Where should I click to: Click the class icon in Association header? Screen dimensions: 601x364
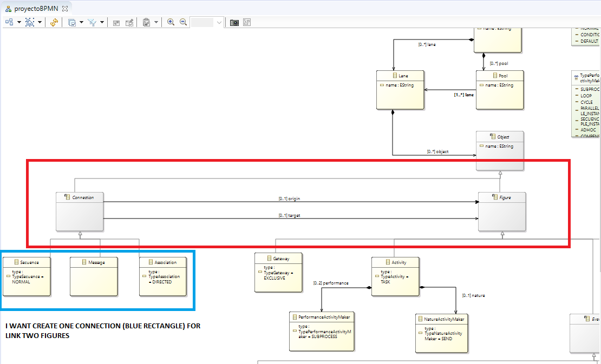[x=151, y=262]
